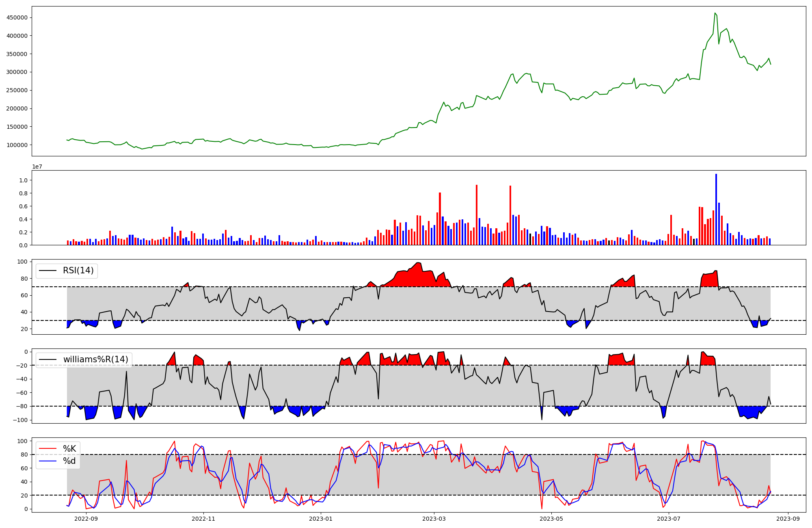The image size is (812, 528).
Task: Click the red %K legend line swatch
Action: (x=48, y=449)
